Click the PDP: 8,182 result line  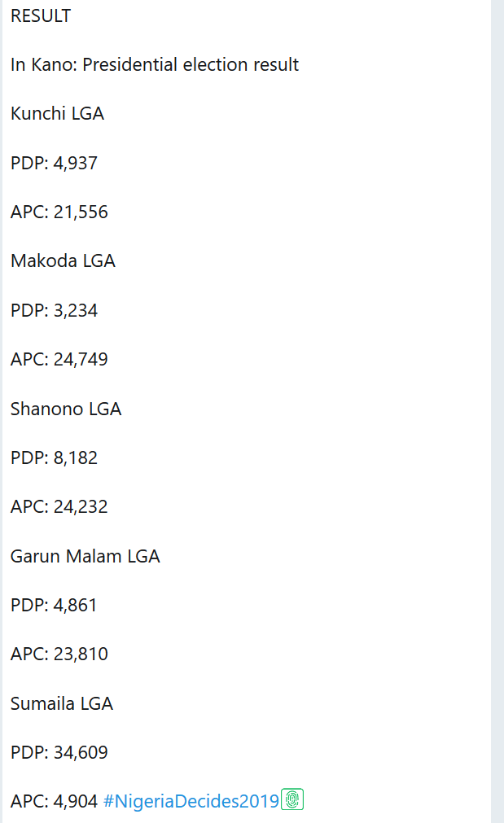pos(54,457)
